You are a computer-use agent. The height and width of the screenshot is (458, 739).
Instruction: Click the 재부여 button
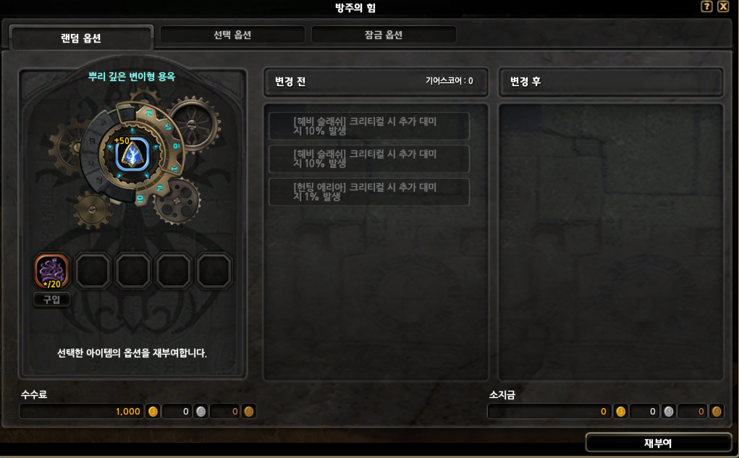(658, 443)
